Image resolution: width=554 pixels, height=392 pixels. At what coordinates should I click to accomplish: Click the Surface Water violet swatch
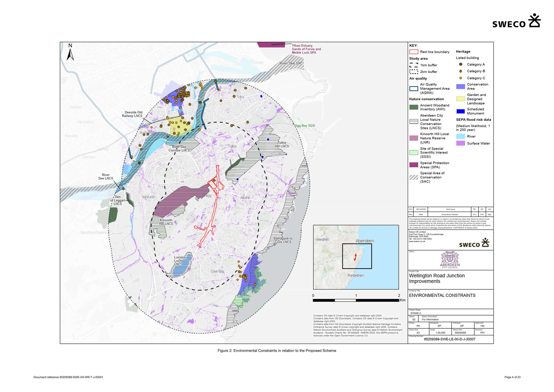click(460, 143)
